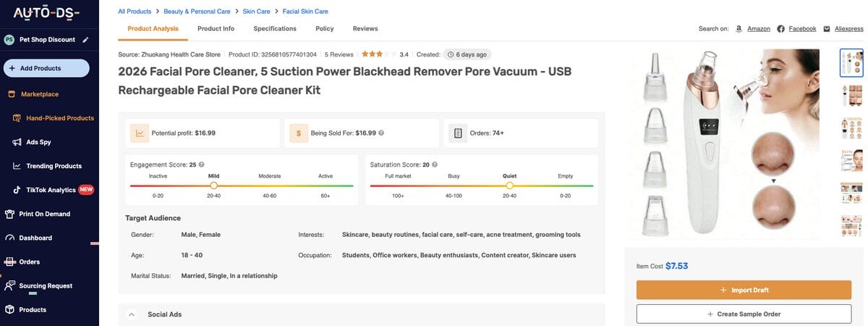This screenshot has height=326, width=868.
Task: Click Create Sample Order button
Action: coord(744,314)
